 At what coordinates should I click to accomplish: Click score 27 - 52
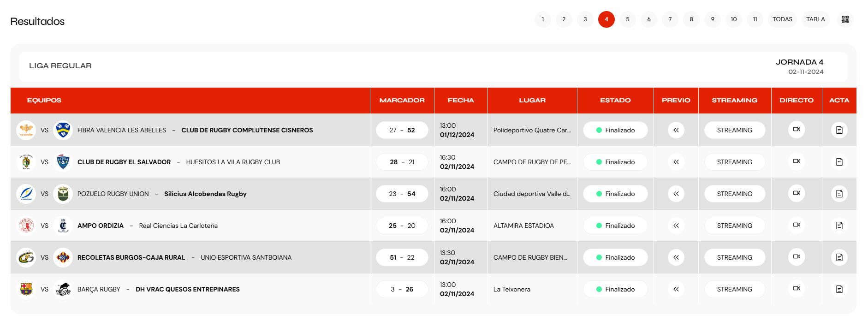click(x=402, y=130)
